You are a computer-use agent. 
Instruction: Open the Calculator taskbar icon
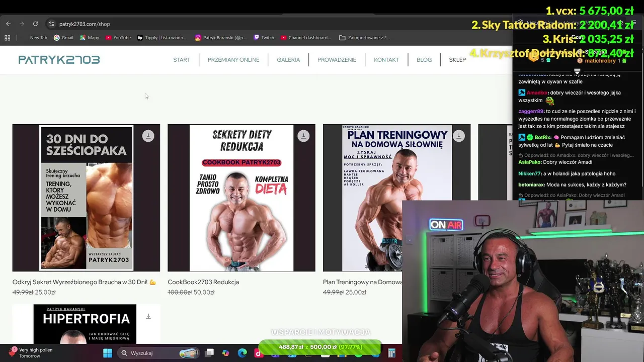pyautogui.click(x=391, y=353)
